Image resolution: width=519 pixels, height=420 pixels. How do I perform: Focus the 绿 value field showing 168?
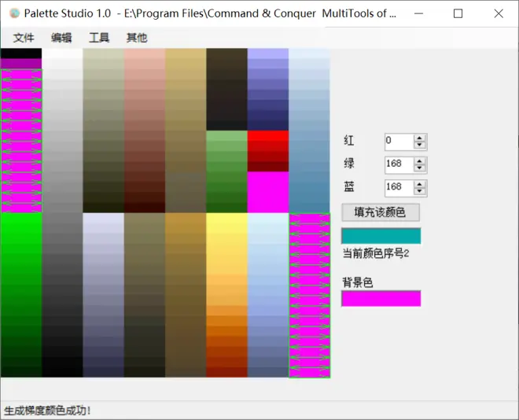399,165
